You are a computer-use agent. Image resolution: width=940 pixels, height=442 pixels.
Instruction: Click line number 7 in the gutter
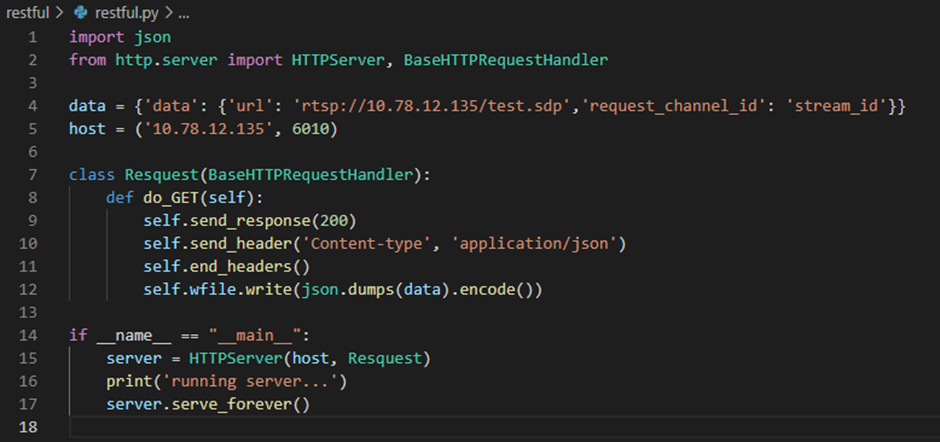point(32,175)
